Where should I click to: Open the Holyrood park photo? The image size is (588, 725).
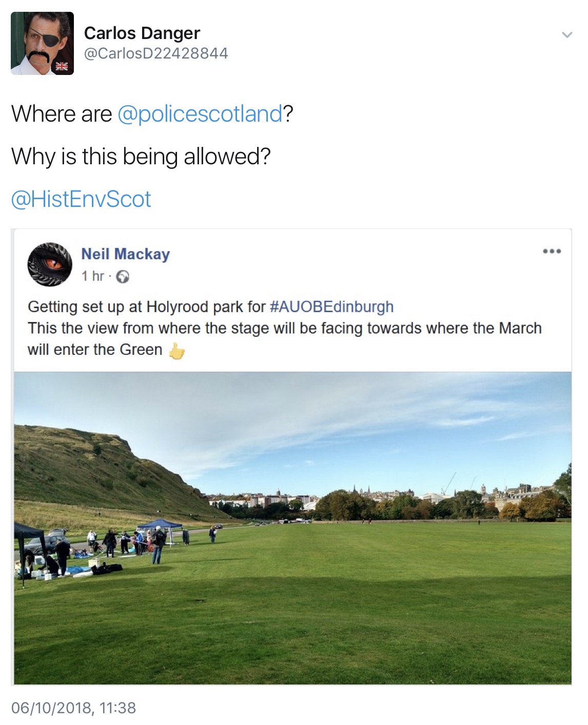tap(292, 528)
